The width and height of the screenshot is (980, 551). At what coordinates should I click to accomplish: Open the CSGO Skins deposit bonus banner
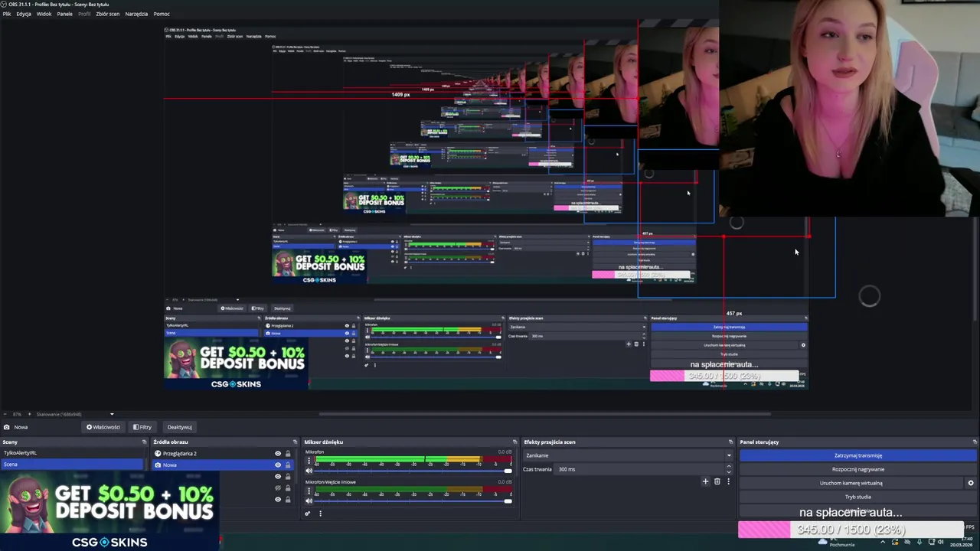click(x=109, y=510)
